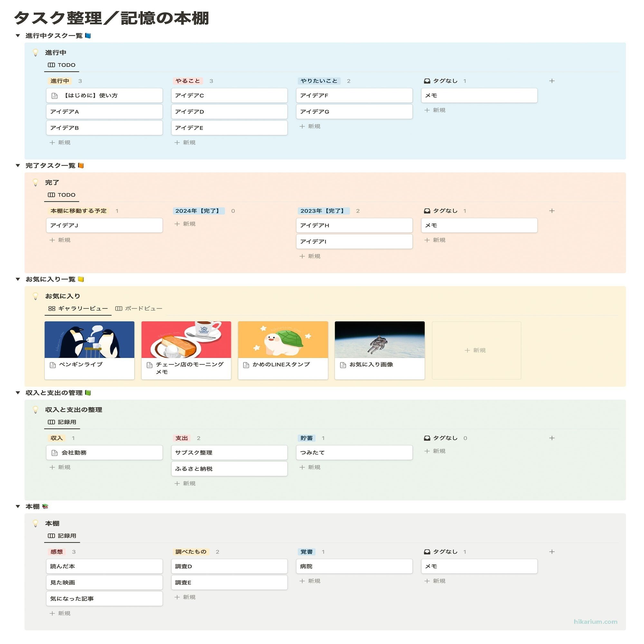644x644 pixels.
Task: Click the lightbulb icon beside お気に入り
Action: [x=36, y=296]
